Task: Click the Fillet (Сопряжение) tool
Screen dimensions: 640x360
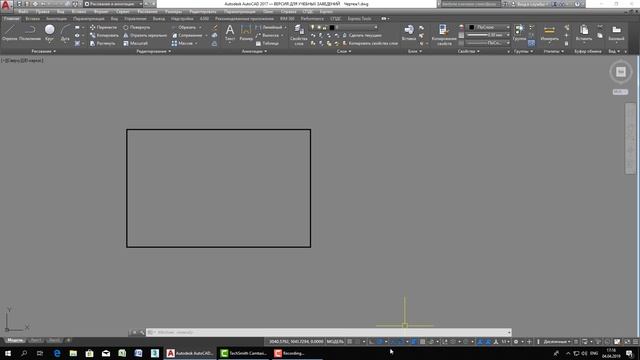Action: click(187, 35)
